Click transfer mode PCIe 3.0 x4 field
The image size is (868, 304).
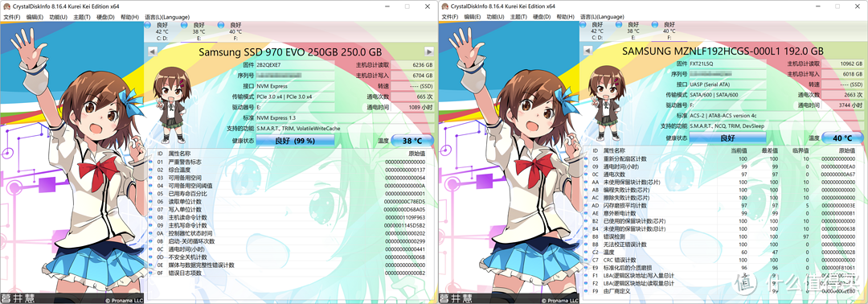295,96
